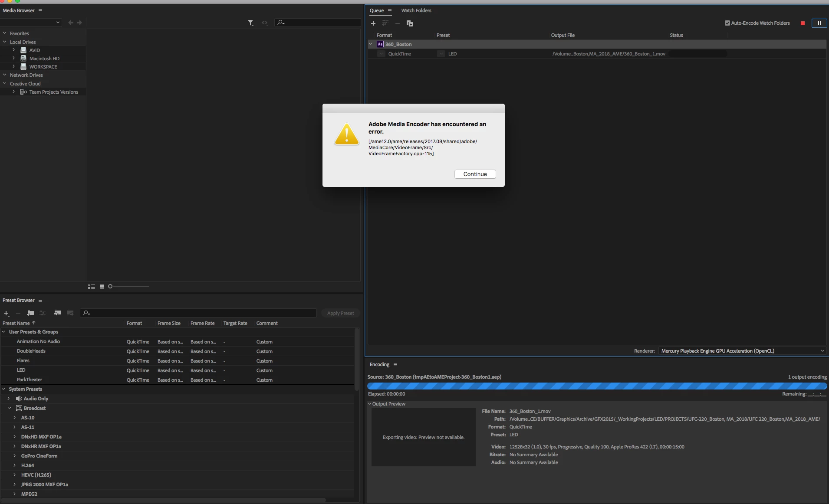
Task: Click the Import Presets icon
Action: pos(57,313)
